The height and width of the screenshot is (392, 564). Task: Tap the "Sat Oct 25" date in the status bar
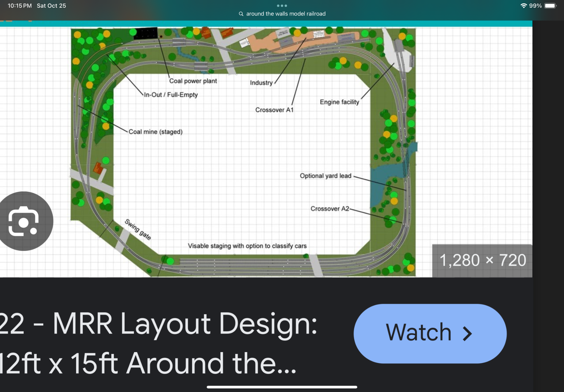tap(51, 6)
